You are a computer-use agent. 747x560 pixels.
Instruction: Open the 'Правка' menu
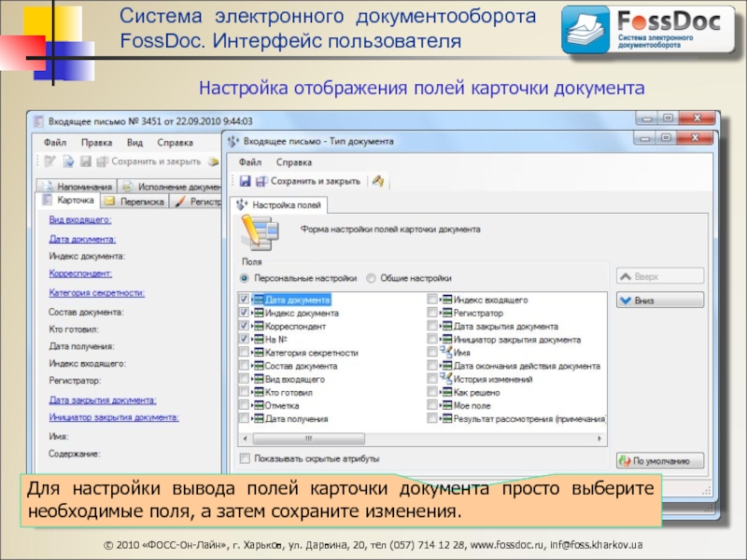pyautogui.click(x=97, y=143)
